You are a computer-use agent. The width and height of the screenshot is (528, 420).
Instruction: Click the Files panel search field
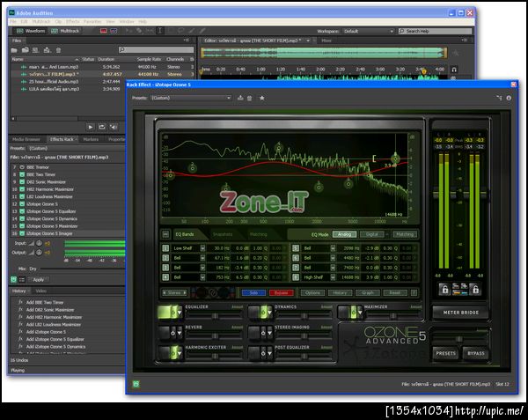pos(157,50)
